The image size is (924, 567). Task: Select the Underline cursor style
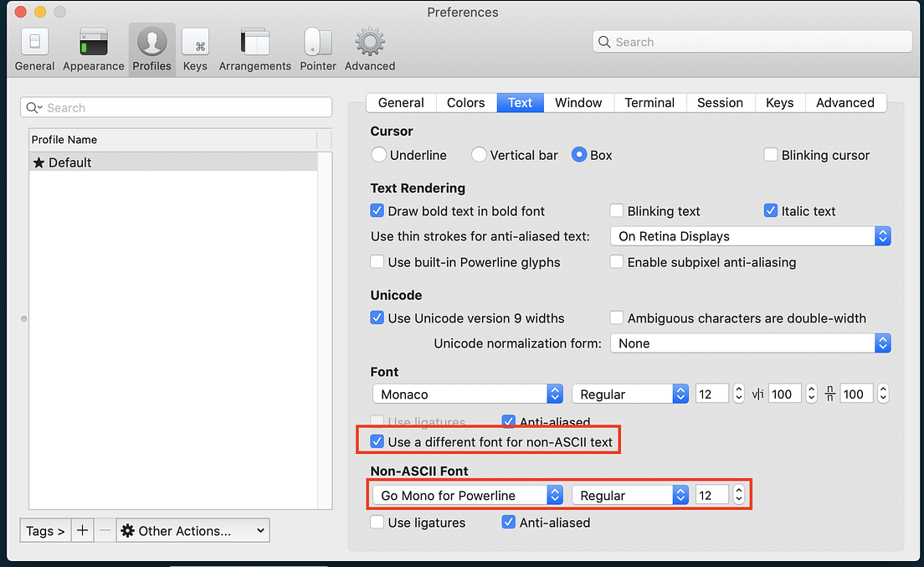[378, 155]
